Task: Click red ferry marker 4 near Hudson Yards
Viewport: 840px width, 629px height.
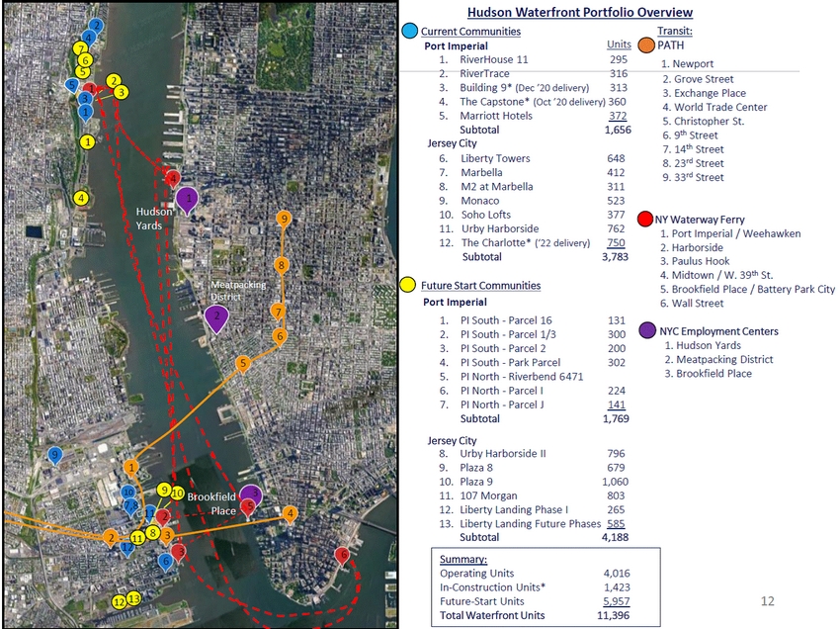Action: (x=173, y=179)
